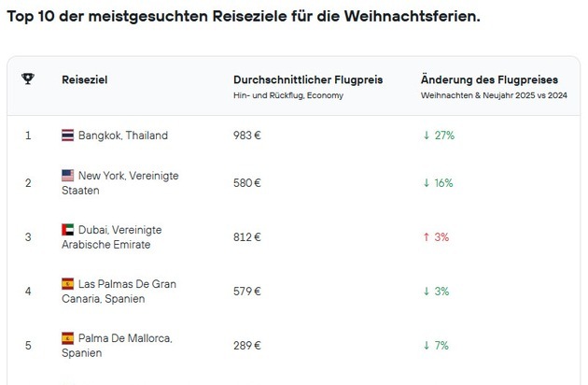
Task: Click the Thailand flag icon
Action: (x=67, y=135)
